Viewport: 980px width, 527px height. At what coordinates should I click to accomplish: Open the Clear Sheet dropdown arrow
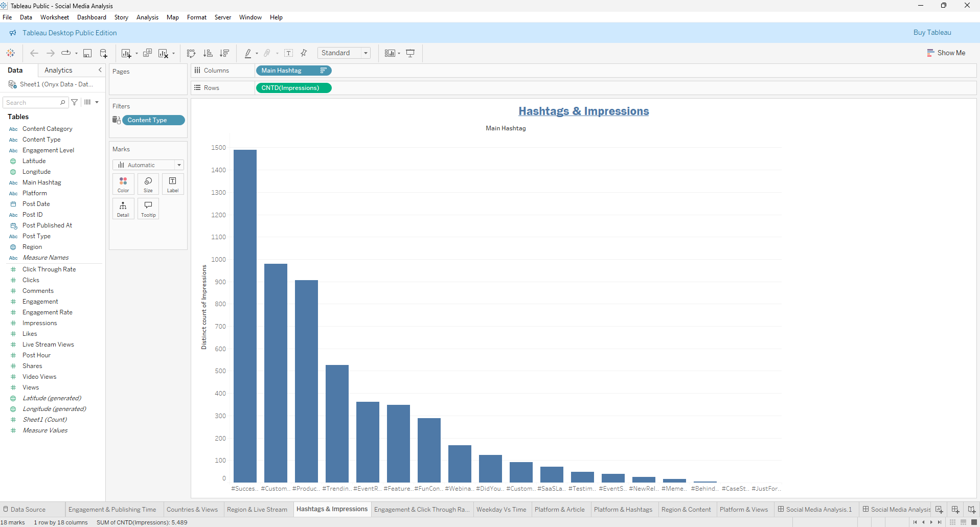pos(173,54)
